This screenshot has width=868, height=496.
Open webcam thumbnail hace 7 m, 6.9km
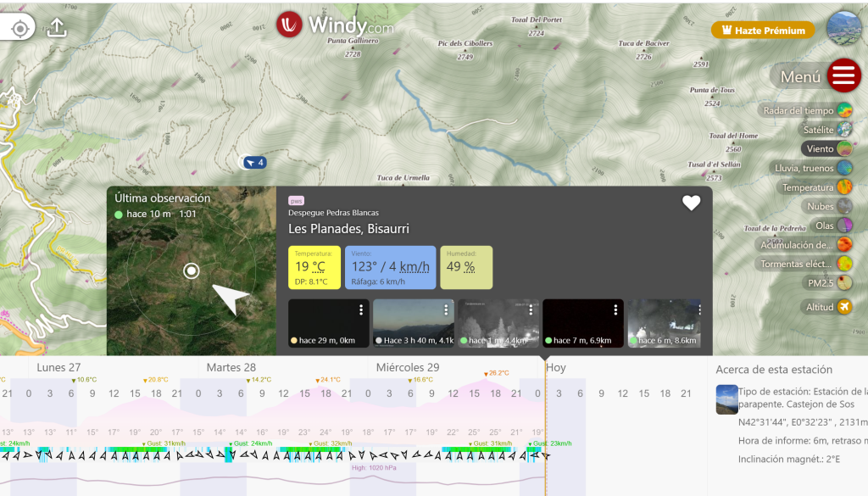583,323
